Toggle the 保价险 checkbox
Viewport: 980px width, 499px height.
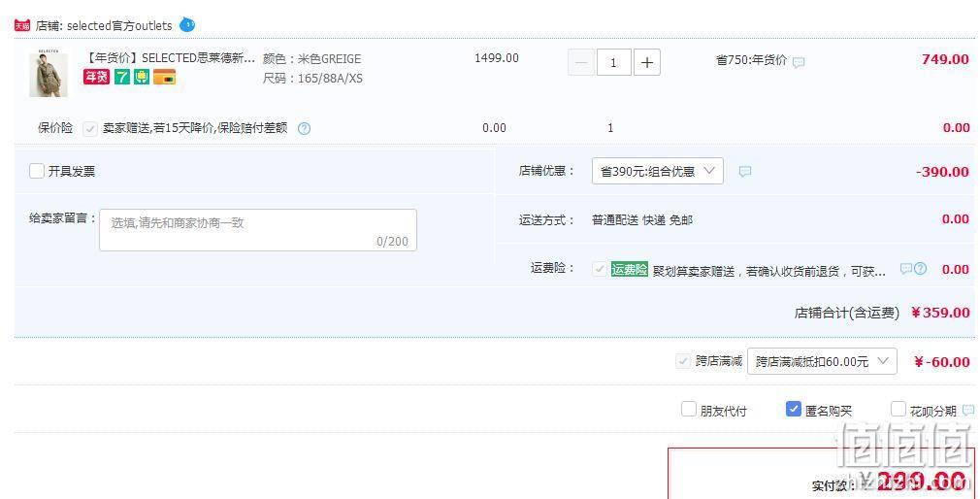(x=90, y=129)
